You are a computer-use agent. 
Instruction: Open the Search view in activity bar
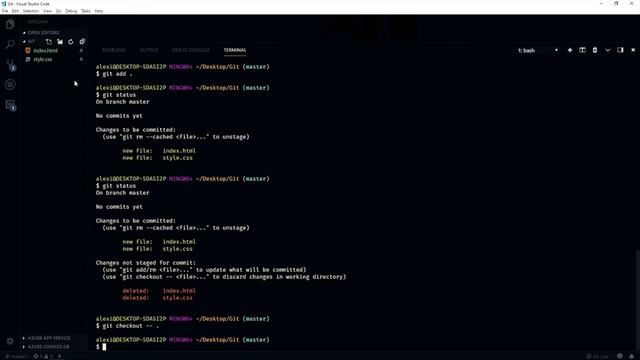[x=10, y=44]
